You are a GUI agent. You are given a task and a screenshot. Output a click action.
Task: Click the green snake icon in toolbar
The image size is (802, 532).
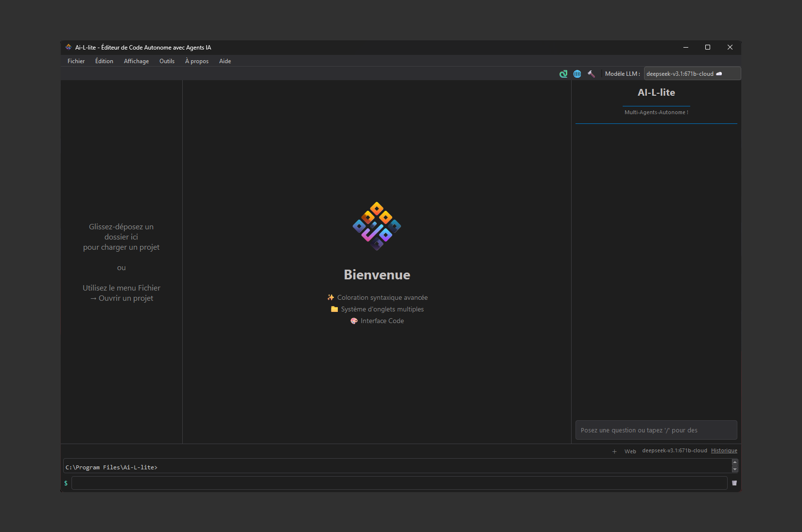[x=563, y=74]
